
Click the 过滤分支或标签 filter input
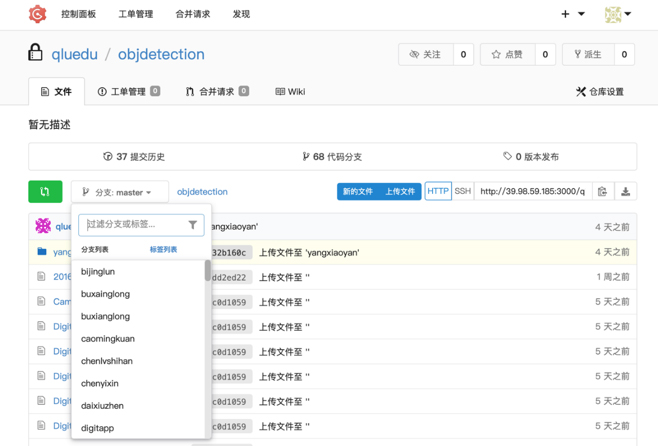click(141, 225)
